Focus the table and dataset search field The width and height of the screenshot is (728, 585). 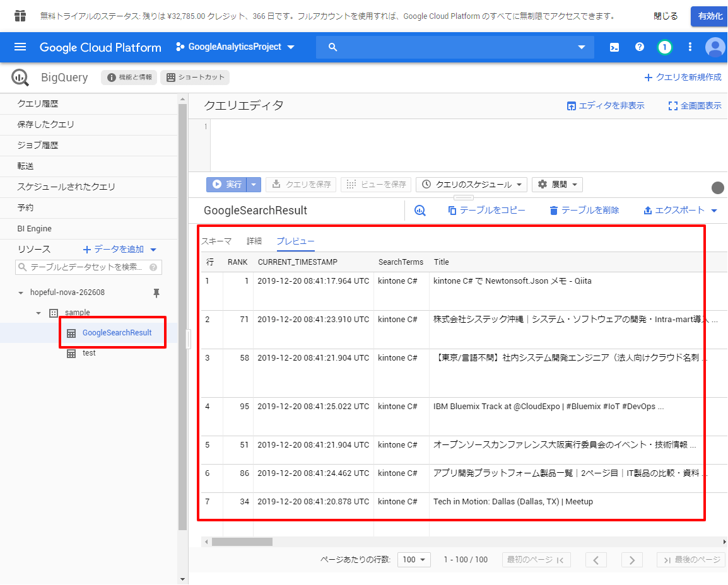click(89, 267)
